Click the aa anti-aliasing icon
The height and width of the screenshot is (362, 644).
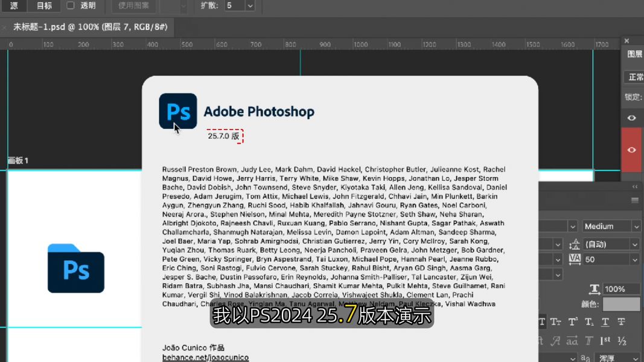[x=585, y=358]
